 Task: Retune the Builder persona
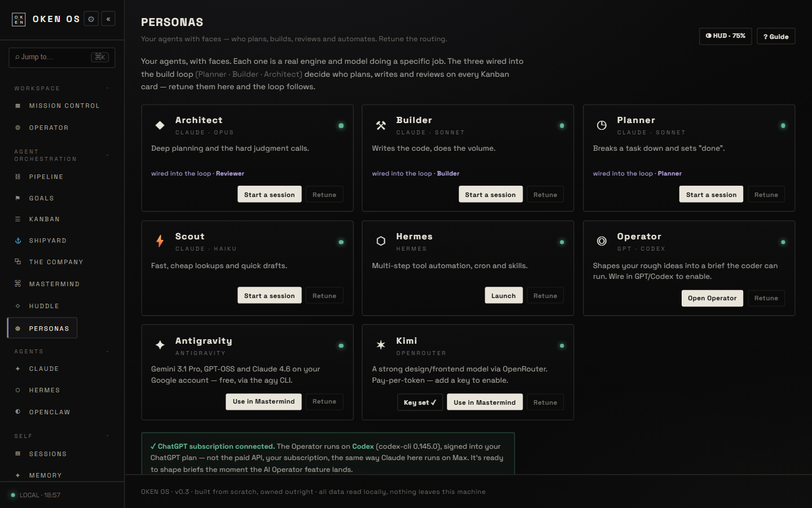[x=545, y=194]
